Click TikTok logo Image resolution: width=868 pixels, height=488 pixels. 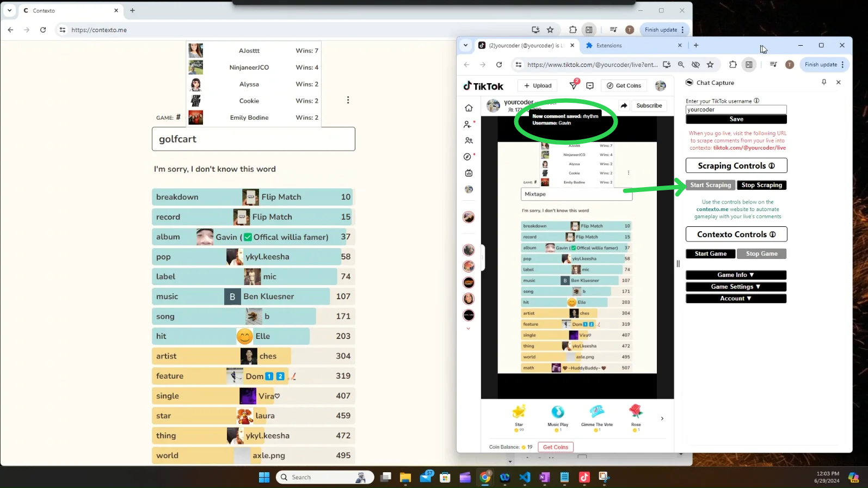point(483,86)
